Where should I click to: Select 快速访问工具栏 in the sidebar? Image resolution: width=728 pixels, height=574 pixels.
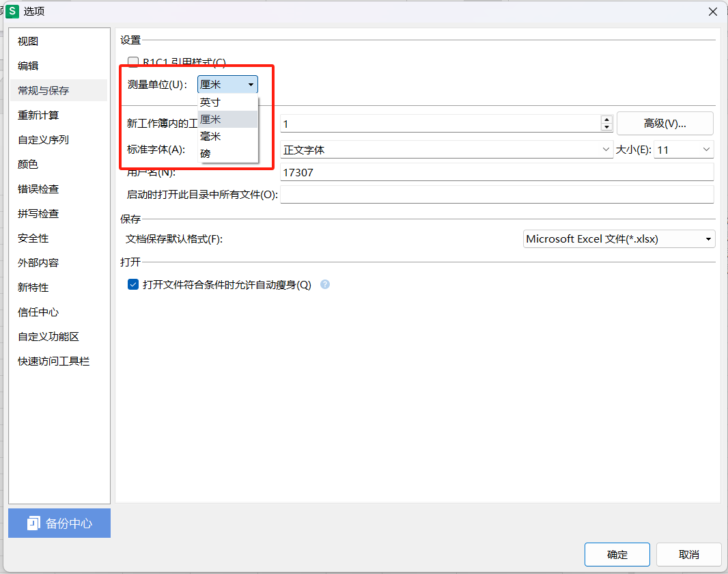[x=53, y=361]
